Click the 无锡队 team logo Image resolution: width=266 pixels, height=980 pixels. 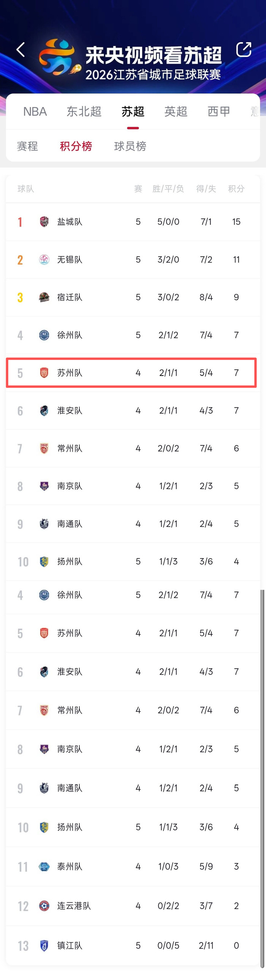click(44, 259)
